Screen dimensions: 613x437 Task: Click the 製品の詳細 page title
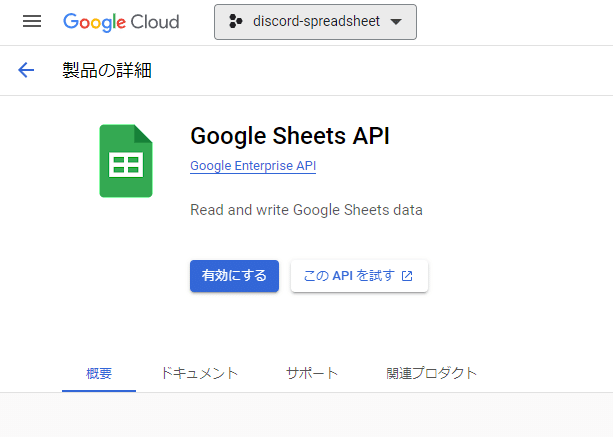(107, 70)
